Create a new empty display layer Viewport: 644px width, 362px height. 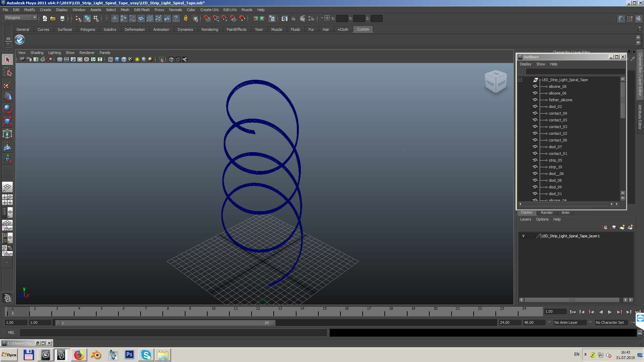622,227
